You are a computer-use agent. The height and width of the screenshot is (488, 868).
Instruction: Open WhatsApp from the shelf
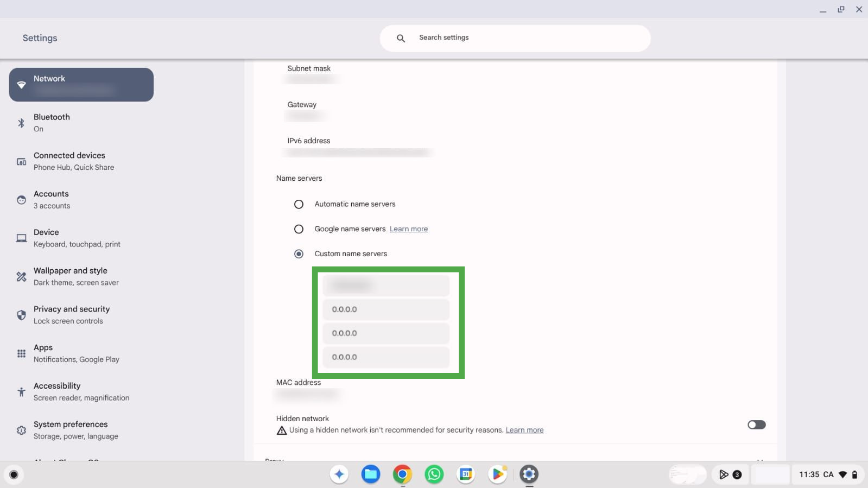point(434,474)
